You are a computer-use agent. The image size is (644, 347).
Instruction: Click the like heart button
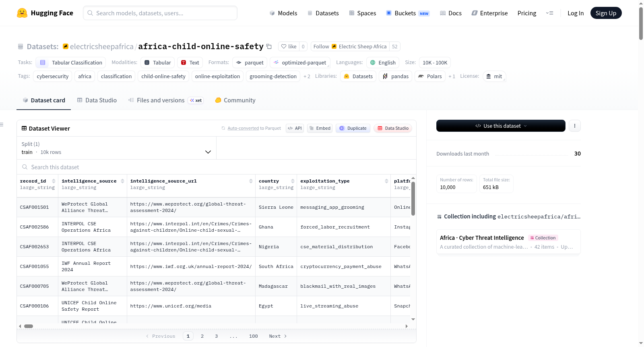tap(289, 46)
